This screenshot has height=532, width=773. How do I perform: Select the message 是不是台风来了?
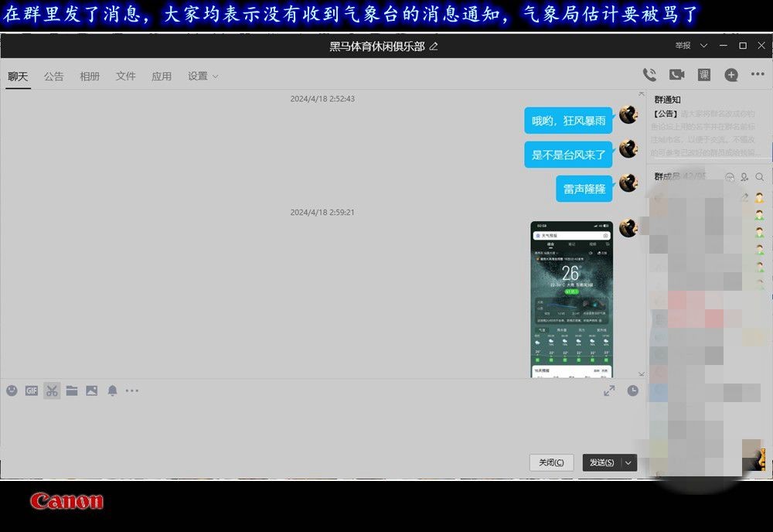pyautogui.click(x=568, y=155)
